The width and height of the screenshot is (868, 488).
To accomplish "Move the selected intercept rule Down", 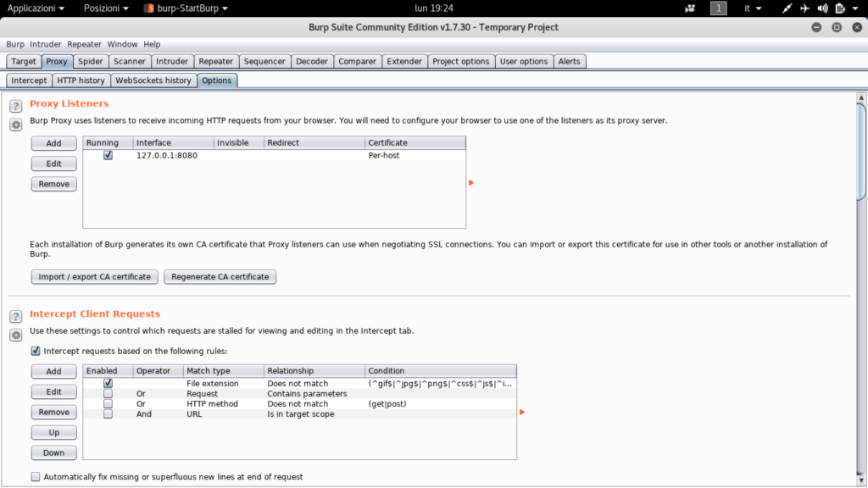I will [53, 452].
